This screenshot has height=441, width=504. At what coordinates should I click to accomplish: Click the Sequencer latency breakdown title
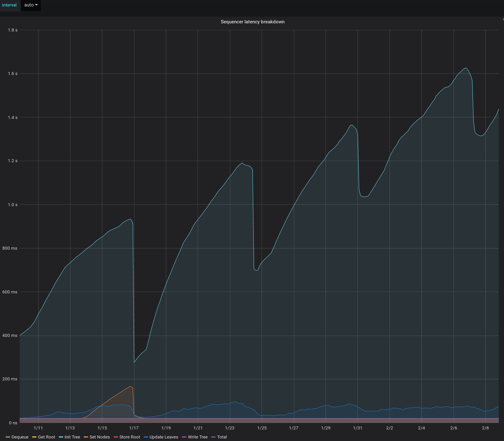coord(252,22)
